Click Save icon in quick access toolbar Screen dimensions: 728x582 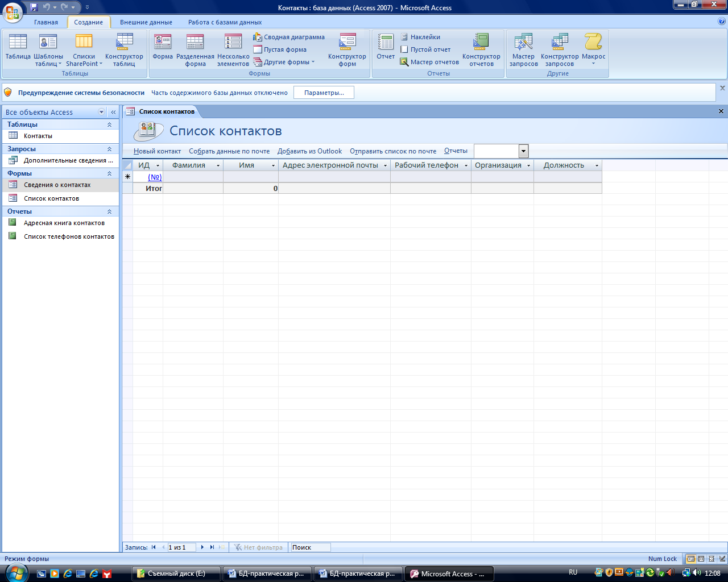[x=34, y=7]
